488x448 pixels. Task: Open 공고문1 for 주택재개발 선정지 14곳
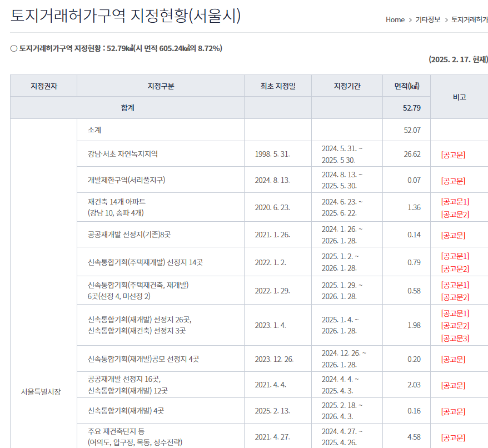pyautogui.click(x=455, y=256)
